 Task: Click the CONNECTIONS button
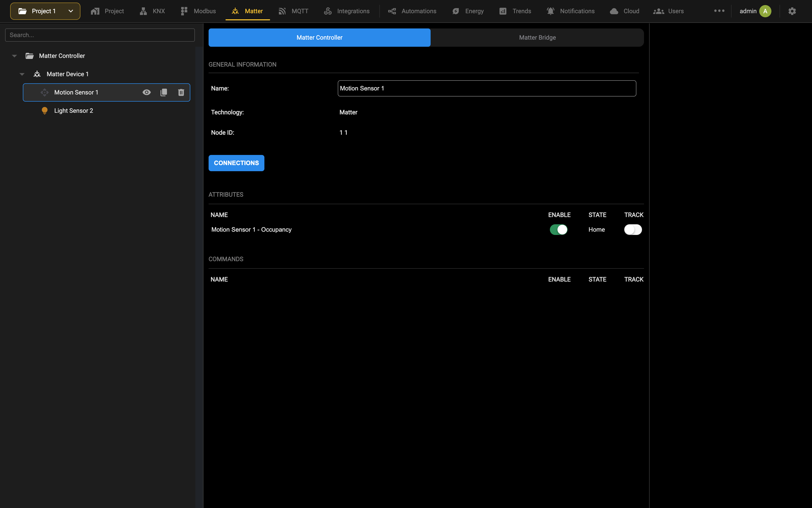[236, 163]
